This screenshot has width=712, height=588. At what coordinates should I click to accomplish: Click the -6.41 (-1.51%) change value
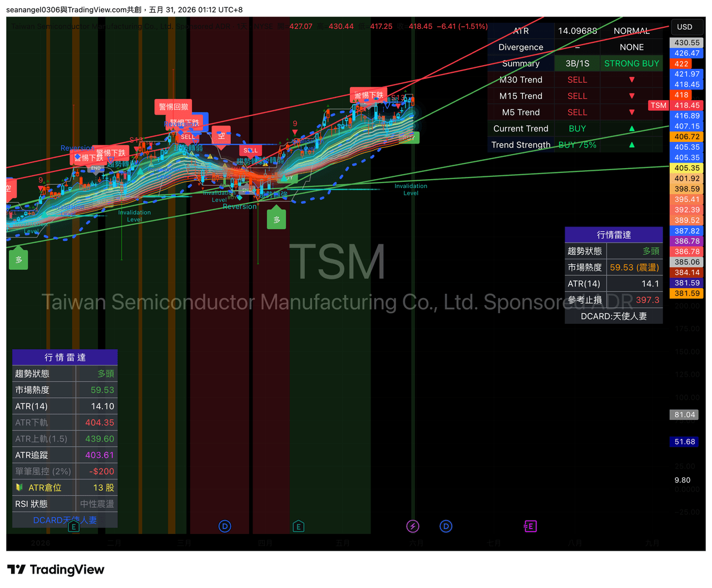462,26
